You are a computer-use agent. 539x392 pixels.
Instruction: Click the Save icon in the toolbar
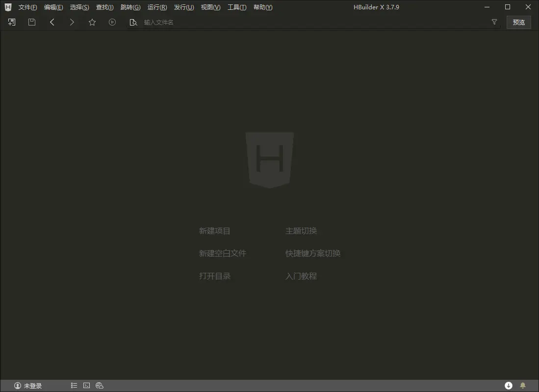point(31,22)
